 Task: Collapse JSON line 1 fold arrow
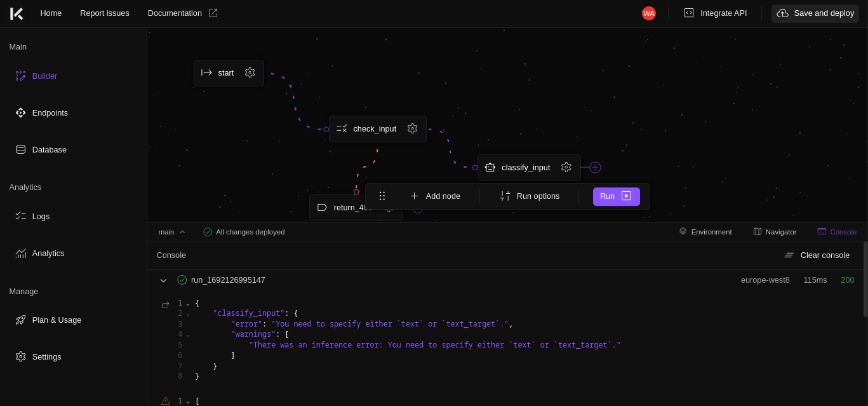point(188,304)
